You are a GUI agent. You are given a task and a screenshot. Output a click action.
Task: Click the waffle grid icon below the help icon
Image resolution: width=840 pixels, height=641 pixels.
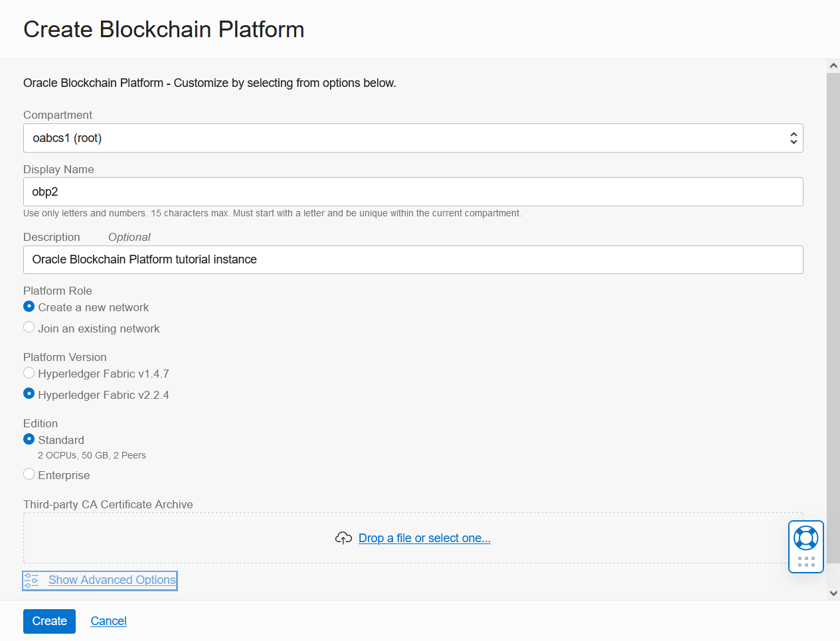[805, 562]
